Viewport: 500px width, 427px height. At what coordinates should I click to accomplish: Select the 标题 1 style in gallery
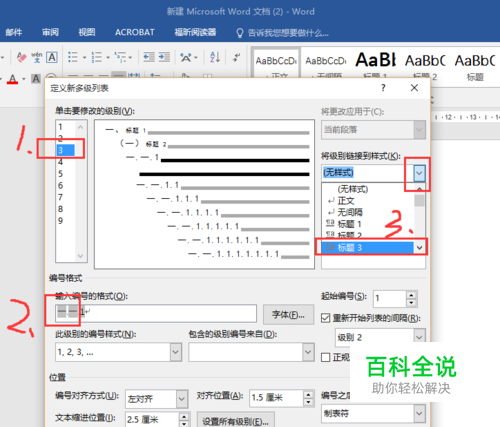pyautogui.click(x=376, y=63)
